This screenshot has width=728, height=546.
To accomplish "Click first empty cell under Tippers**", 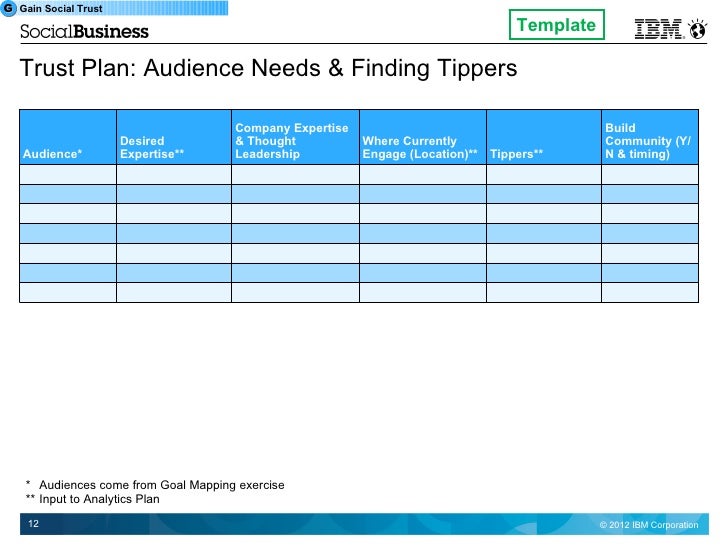I will 544,175.
